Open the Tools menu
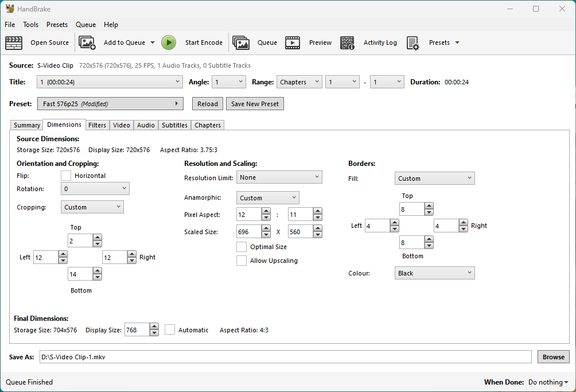Screen dimensions: 576x392 (30, 25)
